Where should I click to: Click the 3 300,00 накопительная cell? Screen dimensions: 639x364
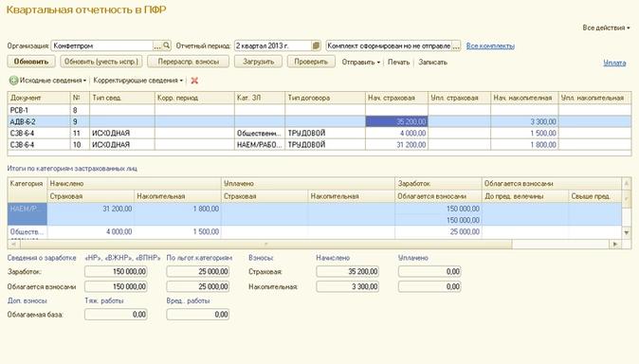coord(524,121)
